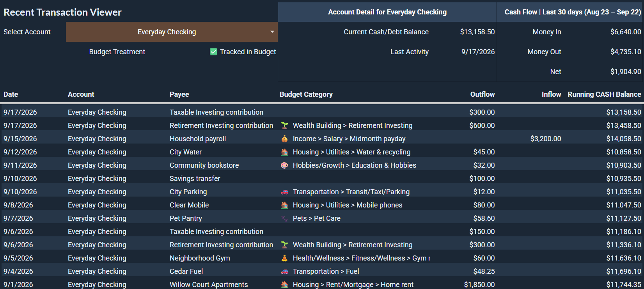Click seedling icon in 9/6 Retirement Investing row
The height and width of the screenshot is (289, 644).
coord(285,245)
